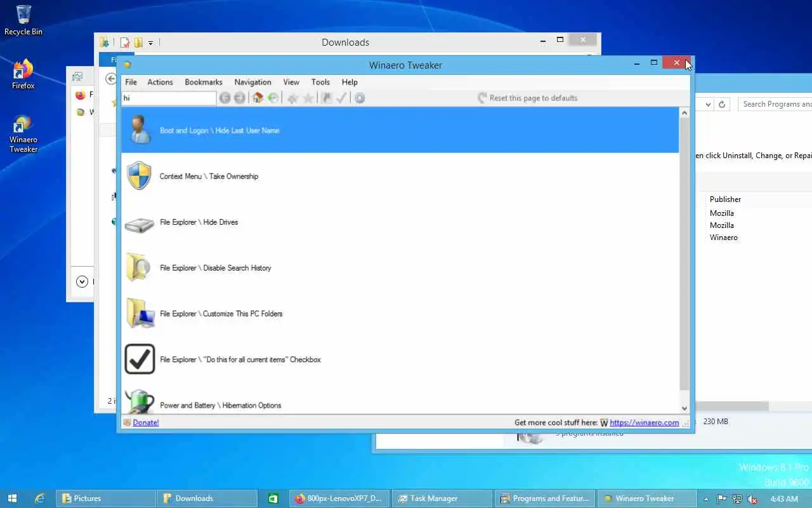812x508 pixels.
Task: Click the new folder icon in Downloads title bar
Action: 138,43
